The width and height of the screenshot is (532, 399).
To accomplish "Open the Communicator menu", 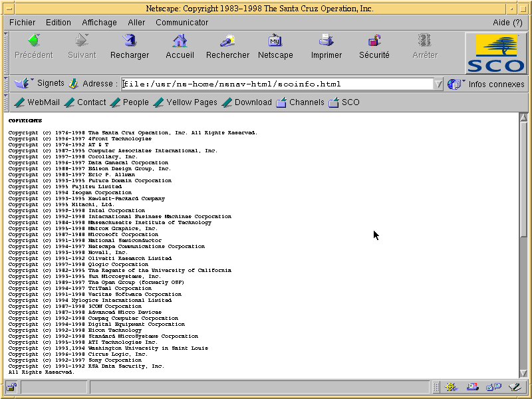I will 182,23.
